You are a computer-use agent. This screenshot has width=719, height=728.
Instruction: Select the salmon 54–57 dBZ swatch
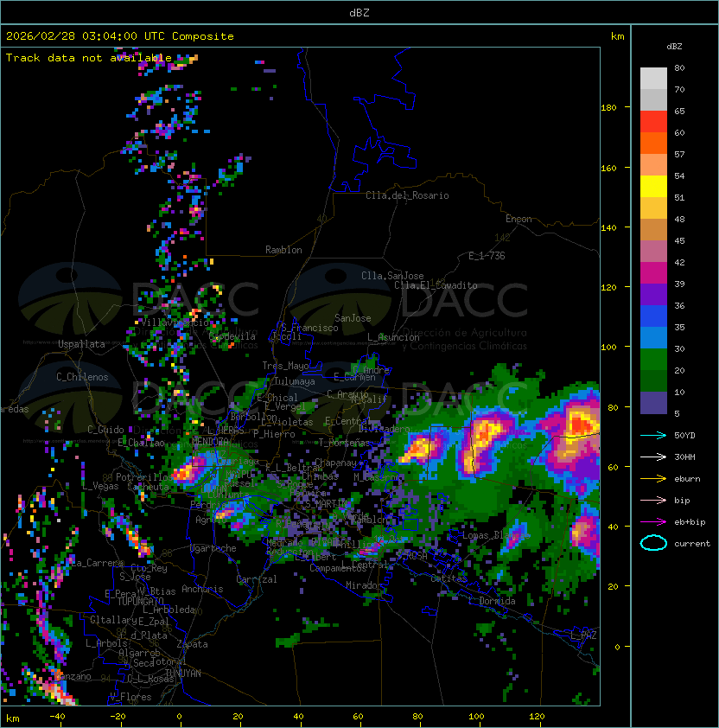[x=653, y=165]
